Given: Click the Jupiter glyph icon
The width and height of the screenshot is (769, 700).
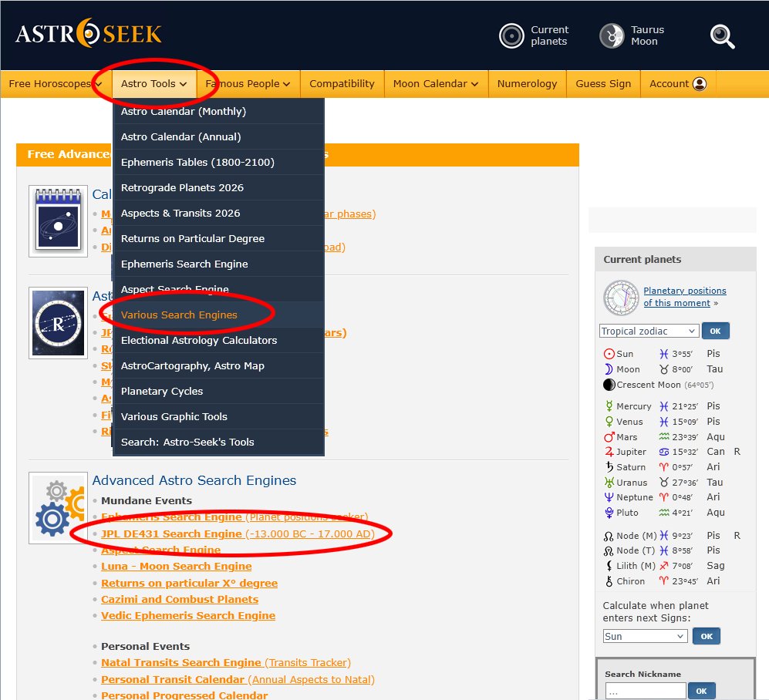Looking at the screenshot, I should point(609,452).
